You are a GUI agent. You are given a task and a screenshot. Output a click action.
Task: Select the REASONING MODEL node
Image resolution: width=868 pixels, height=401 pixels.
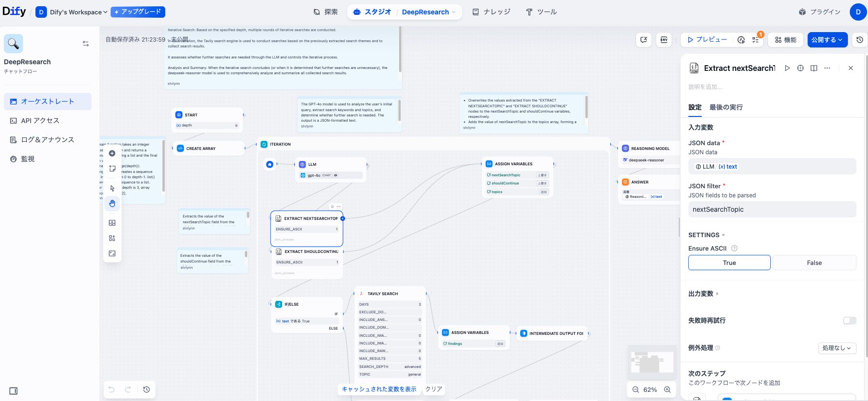pyautogui.click(x=650, y=154)
